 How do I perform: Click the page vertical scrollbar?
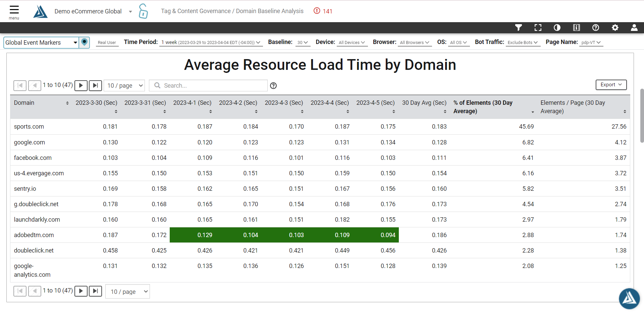click(x=642, y=116)
